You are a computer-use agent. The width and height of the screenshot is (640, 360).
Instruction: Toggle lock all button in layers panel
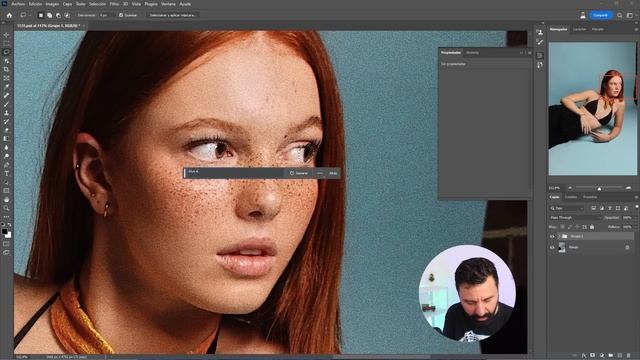pyautogui.click(x=592, y=227)
